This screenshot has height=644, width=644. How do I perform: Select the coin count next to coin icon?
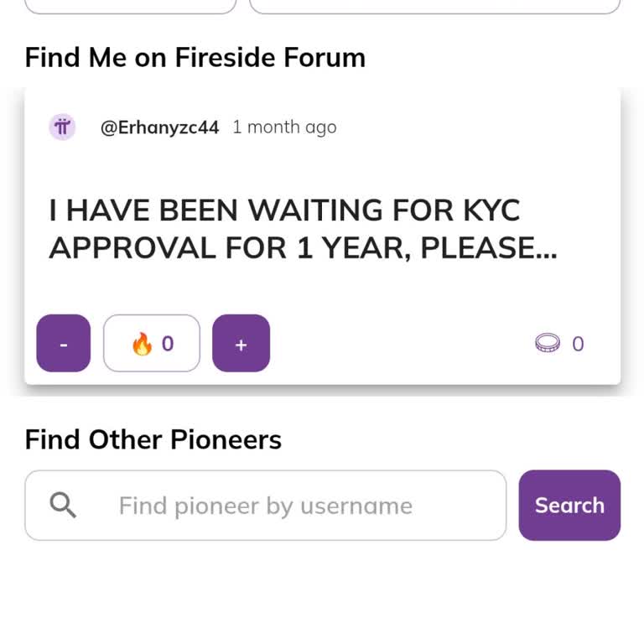point(578,344)
